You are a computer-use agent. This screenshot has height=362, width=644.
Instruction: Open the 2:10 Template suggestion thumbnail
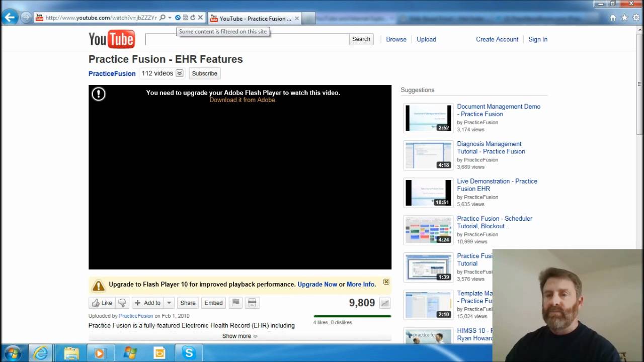428,305
